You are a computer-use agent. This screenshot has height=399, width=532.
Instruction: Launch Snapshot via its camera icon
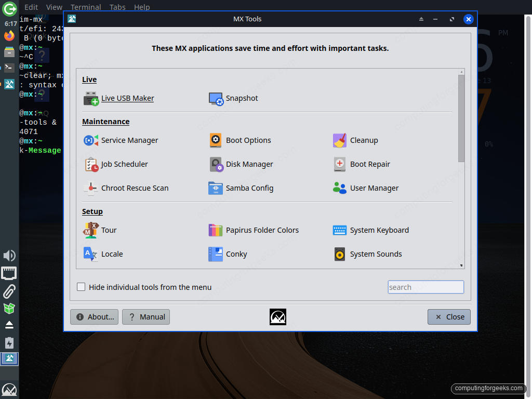216,98
